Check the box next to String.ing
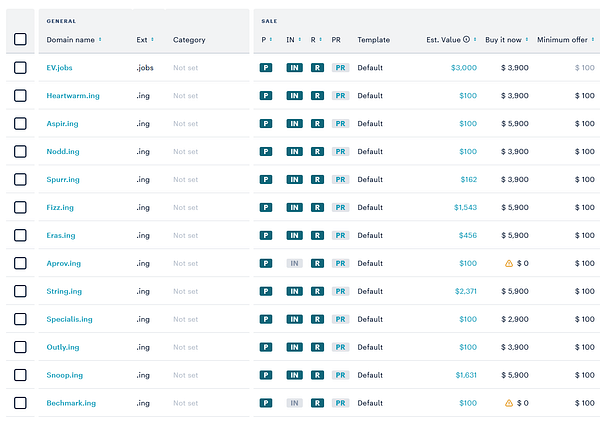Screen dimensions: 600x431 coord(21,292)
